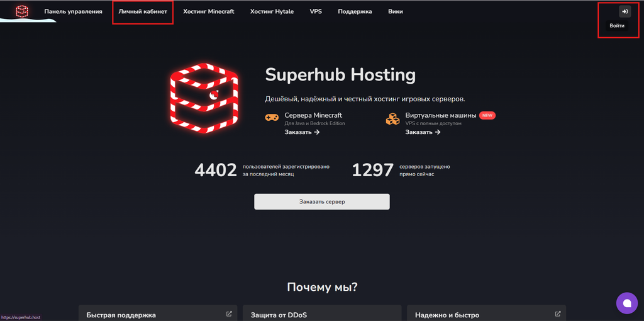The image size is (644, 321).
Task: Click the login icon in the top right
Action: click(x=625, y=11)
